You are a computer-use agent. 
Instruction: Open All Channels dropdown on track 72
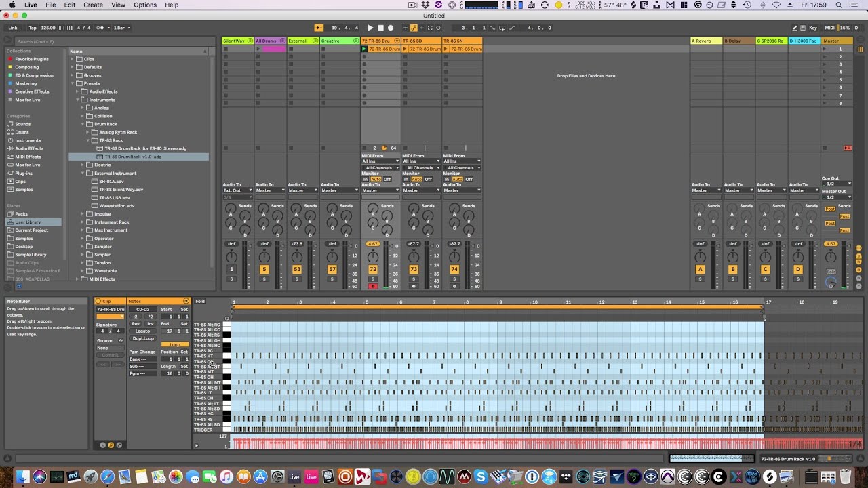pos(380,167)
